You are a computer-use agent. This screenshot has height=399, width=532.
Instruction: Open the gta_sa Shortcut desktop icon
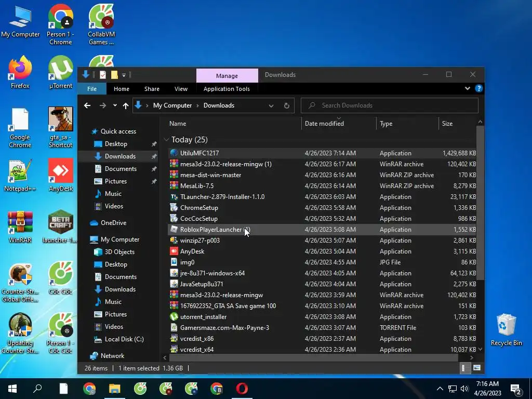60,128
